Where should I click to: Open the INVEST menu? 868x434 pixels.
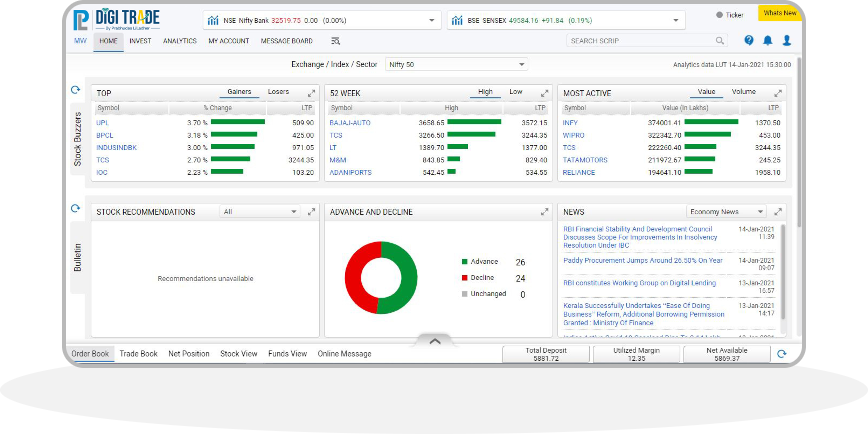click(140, 41)
